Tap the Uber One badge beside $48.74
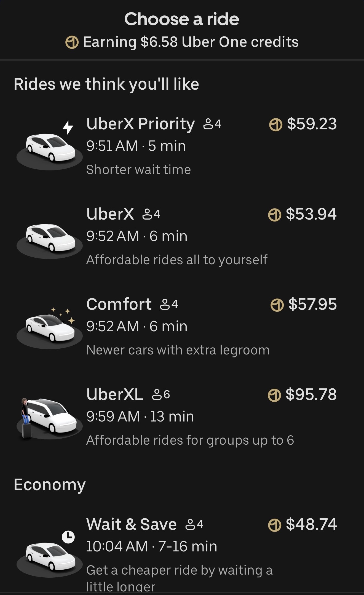 (x=275, y=525)
